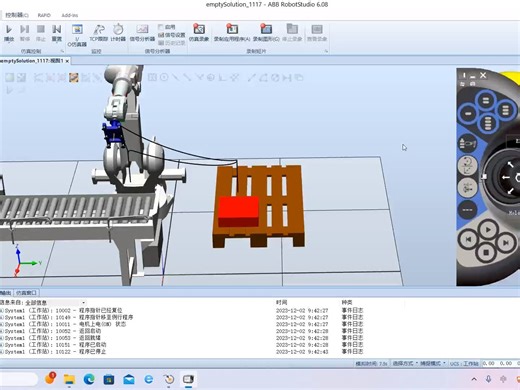Close the virtual FlexPendant window
520x390 pixels.
click(x=483, y=75)
